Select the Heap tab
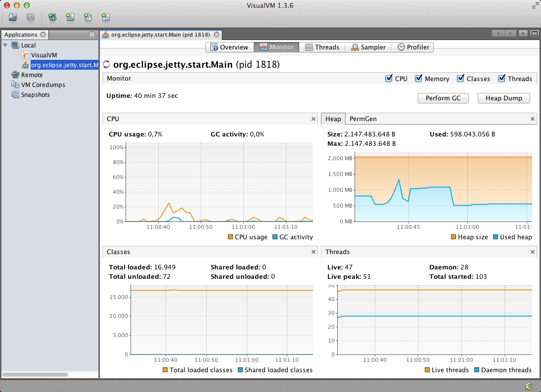541x392 pixels. coord(333,119)
